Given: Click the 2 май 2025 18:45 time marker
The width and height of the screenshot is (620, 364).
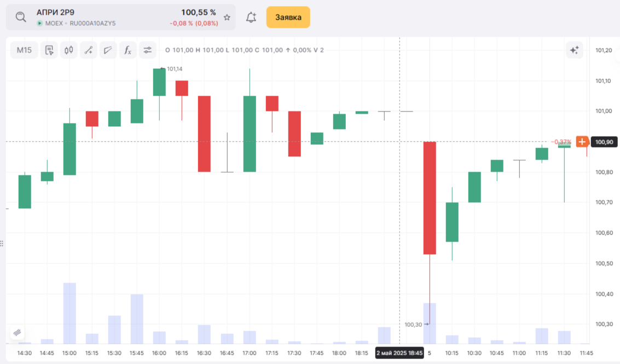Looking at the screenshot, I should pos(399,353).
